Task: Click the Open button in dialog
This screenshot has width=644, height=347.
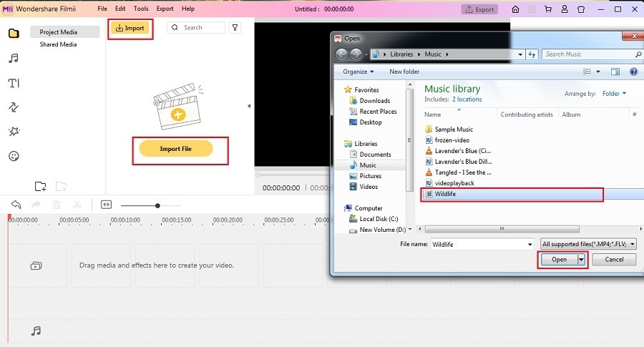Action: point(559,260)
